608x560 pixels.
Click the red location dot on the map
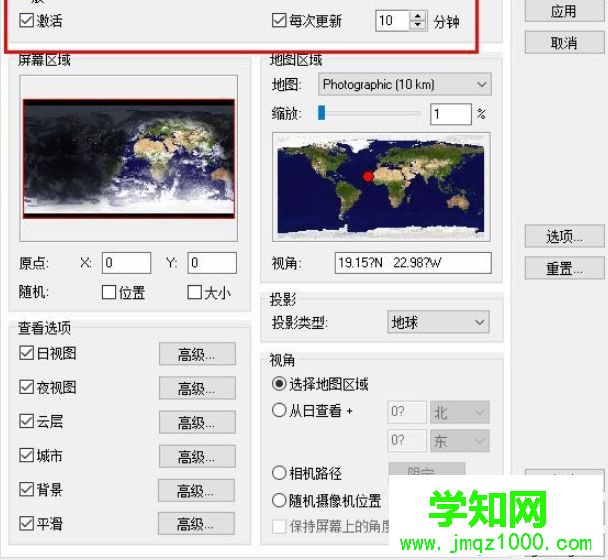pyautogui.click(x=368, y=177)
